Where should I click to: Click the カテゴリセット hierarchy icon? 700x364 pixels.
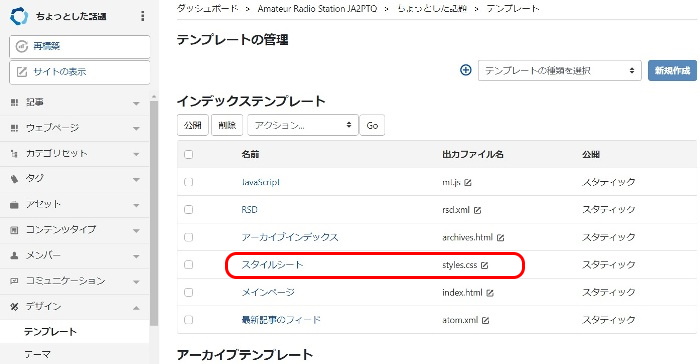[14, 154]
